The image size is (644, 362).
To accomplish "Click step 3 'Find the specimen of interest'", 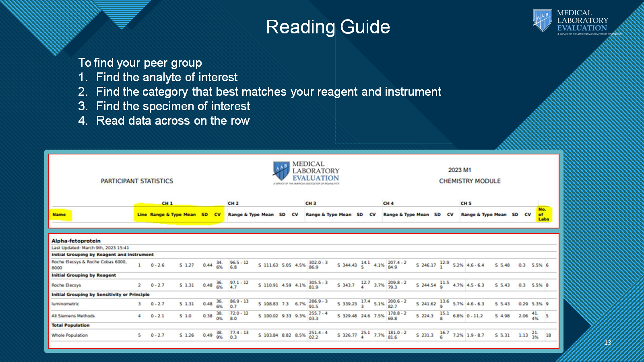I will point(173,106).
